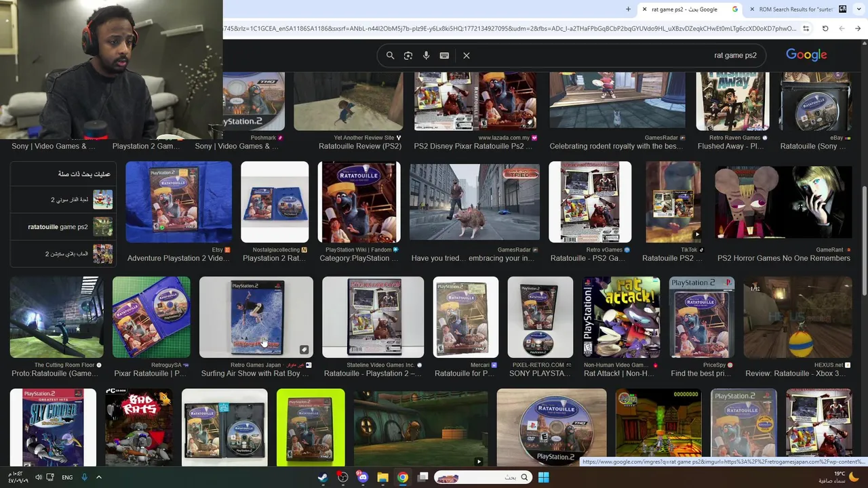Submit search with the magnifier icon

pyautogui.click(x=390, y=56)
